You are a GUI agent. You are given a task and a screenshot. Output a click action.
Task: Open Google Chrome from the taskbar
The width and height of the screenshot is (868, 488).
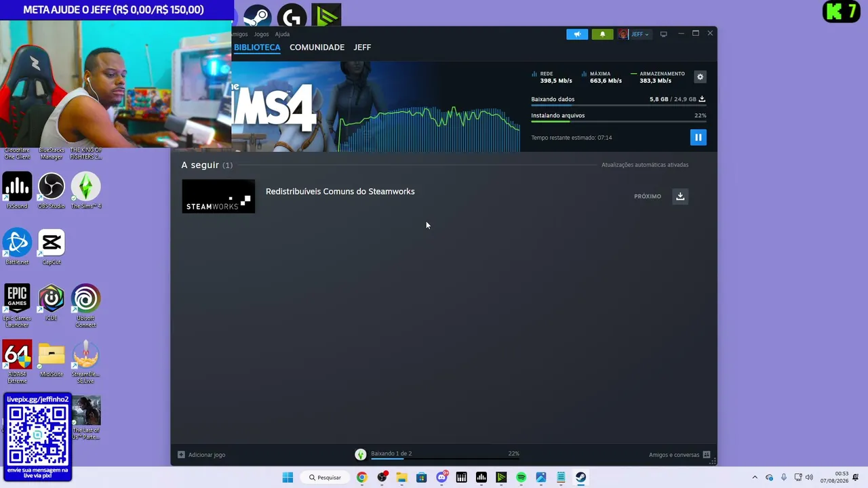(x=361, y=477)
